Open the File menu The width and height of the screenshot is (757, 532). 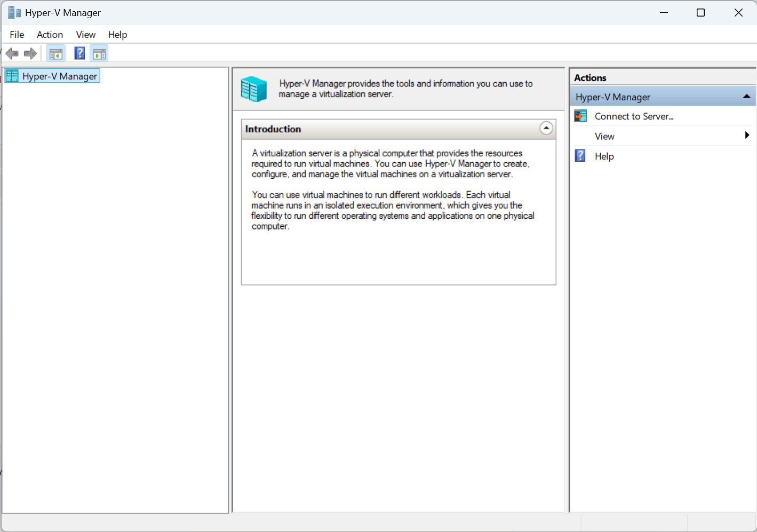tap(17, 35)
